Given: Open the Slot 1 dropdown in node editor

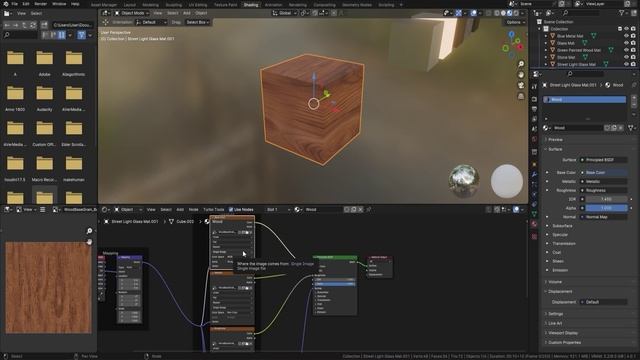Looking at the screenshot, I should [278, 210].
